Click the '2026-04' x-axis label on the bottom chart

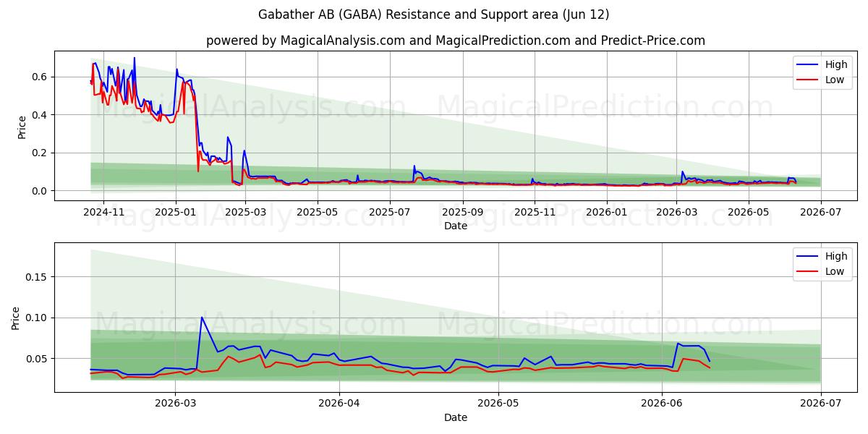339,403
